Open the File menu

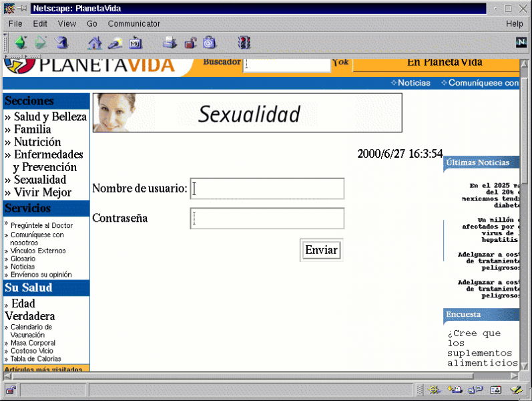[15, 23]
